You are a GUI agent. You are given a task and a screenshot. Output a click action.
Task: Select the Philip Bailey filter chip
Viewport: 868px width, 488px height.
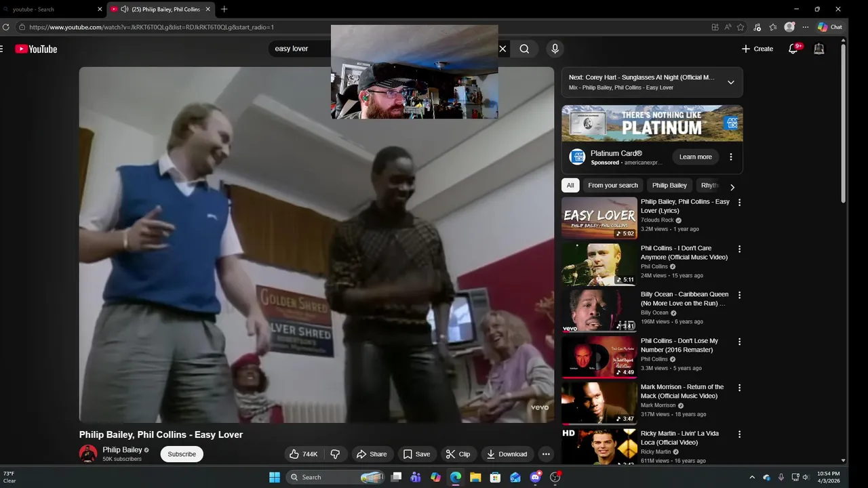coord(669,185)
